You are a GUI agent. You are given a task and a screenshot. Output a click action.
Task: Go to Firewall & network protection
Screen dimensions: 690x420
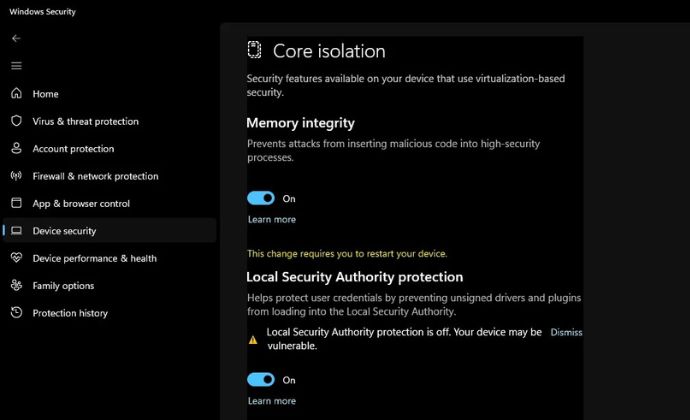pyautogui.click(x=95, y=176)
